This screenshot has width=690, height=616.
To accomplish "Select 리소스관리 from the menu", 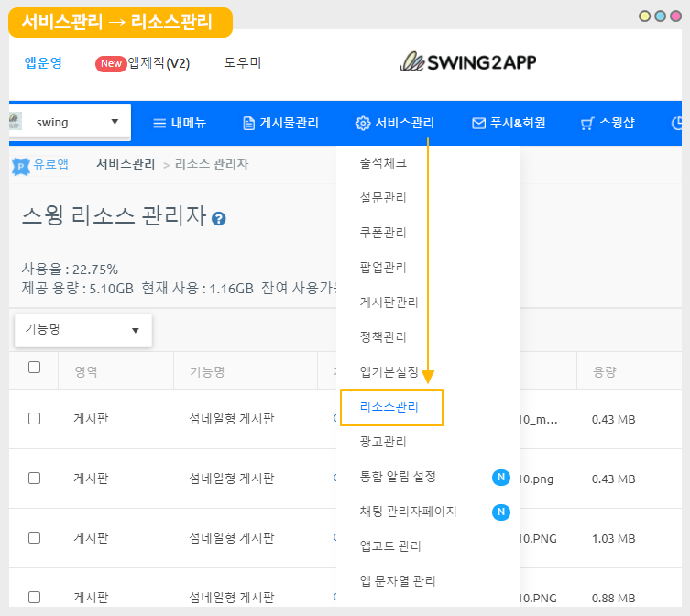I will (390, 407).
